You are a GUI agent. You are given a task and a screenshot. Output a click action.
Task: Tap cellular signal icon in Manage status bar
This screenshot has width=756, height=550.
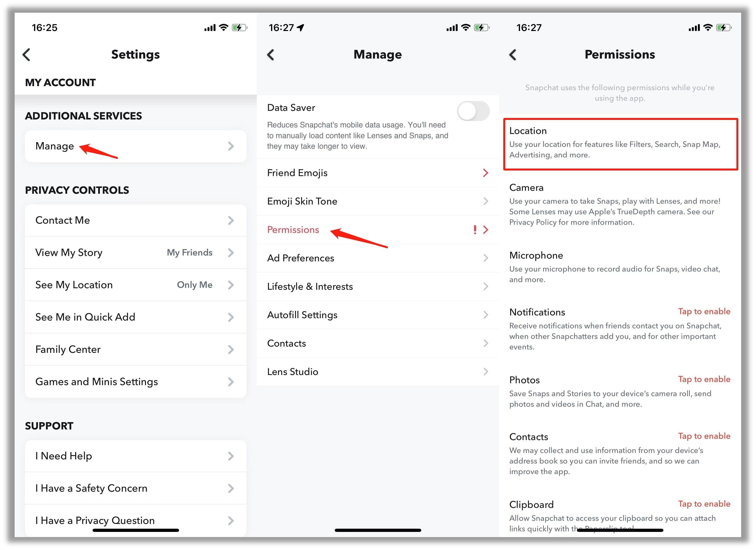pos(452,28)
